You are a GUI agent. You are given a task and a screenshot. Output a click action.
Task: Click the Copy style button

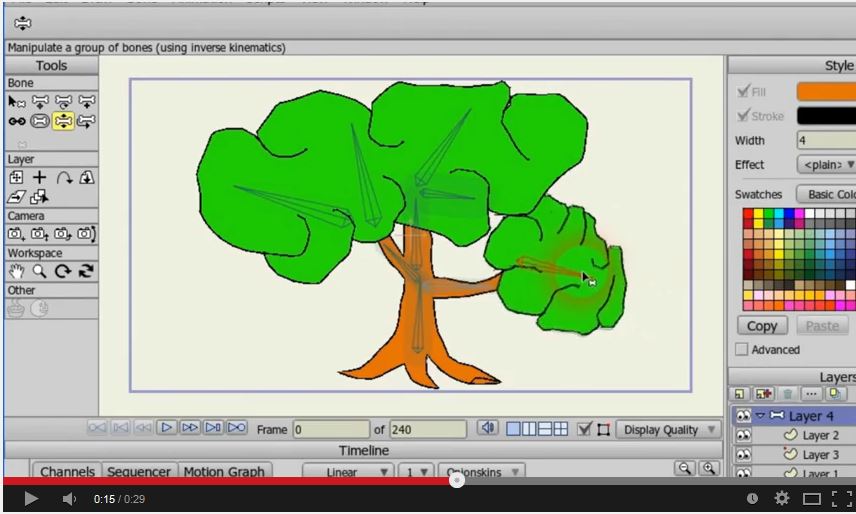(x=762, y=326)
